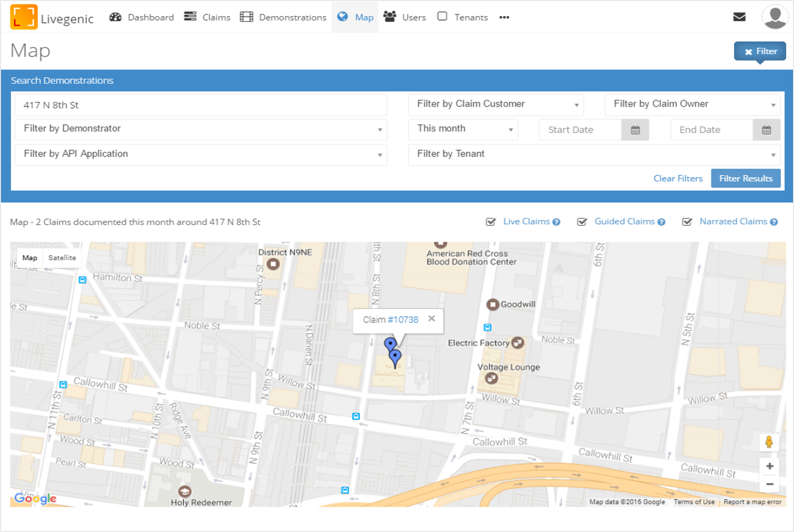Viewport: 794px width, 532px height.
Task: Open Live Claims help icon
Action: click(556, 222)
